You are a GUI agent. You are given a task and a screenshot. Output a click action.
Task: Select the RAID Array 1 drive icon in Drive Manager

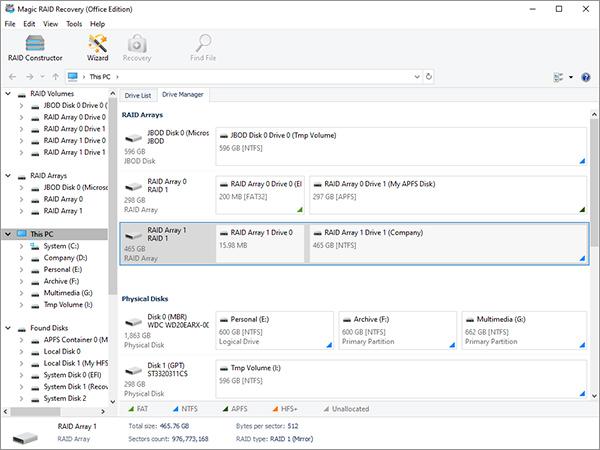coord(134,235)
